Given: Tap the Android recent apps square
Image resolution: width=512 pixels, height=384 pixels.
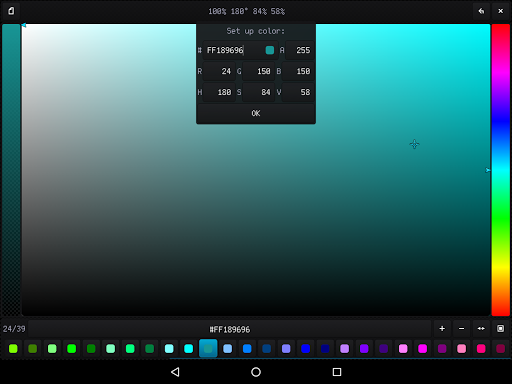Looking at the screenshot, I should pos(337,372).
